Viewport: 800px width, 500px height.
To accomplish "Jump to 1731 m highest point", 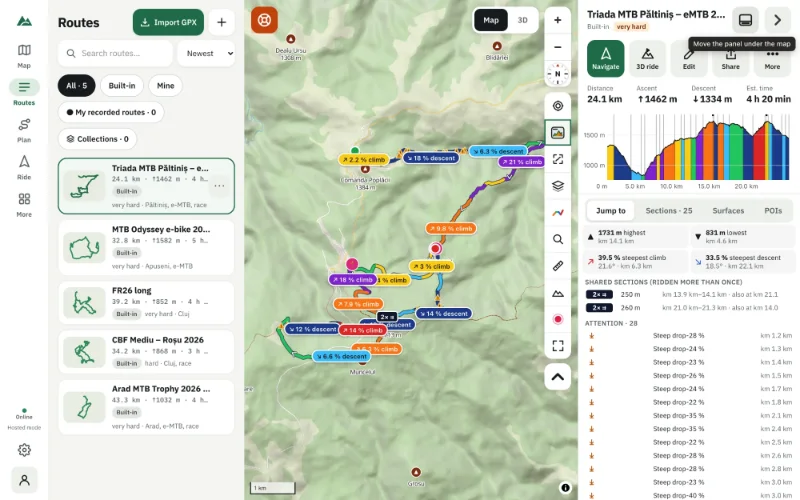I will point(636,237).
